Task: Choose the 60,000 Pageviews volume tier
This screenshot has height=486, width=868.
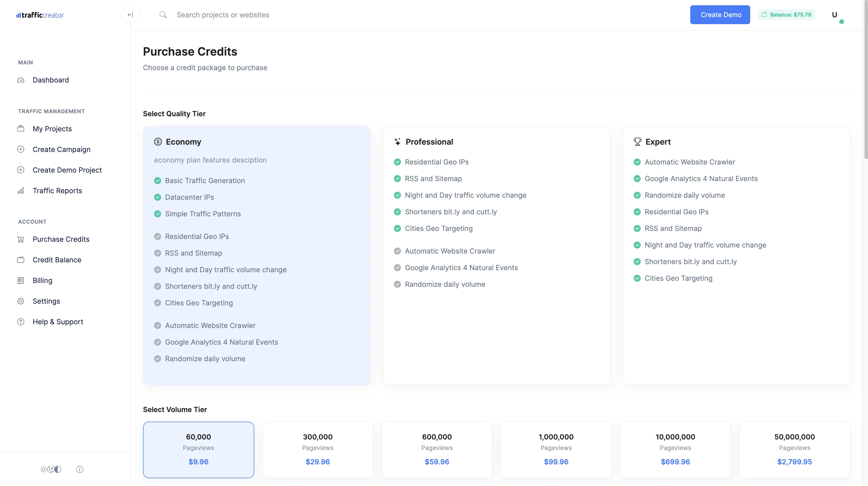Action: click(x=198, y=450)
